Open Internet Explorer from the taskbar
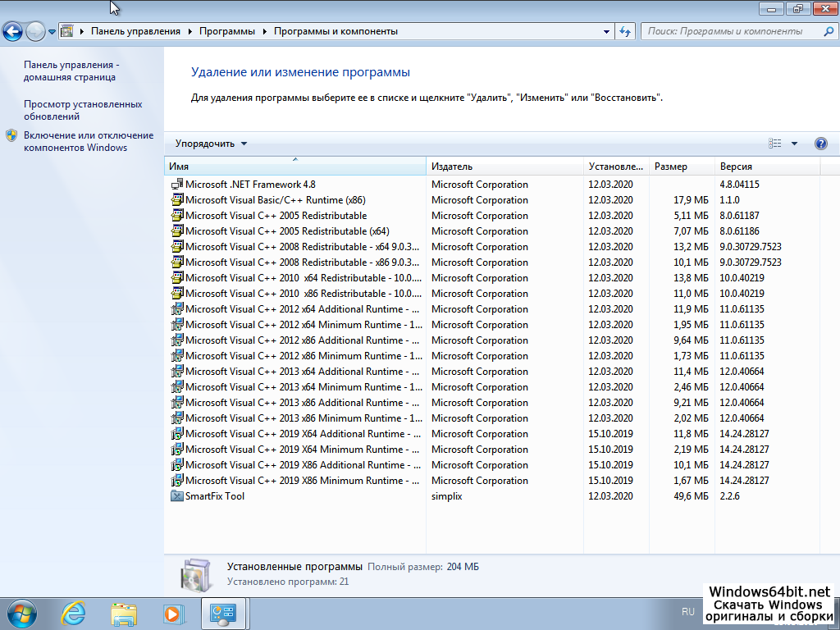 [74, 613]
